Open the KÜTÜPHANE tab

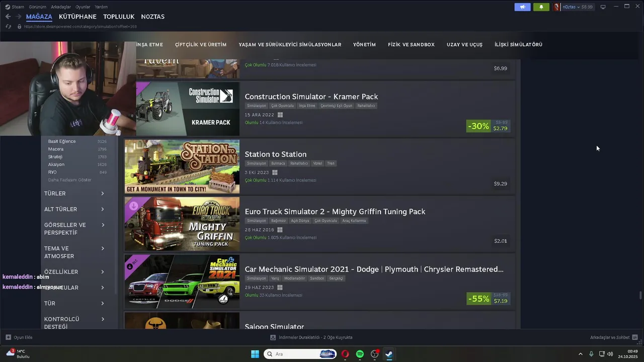pyautogui.click(x=77, y=17)
